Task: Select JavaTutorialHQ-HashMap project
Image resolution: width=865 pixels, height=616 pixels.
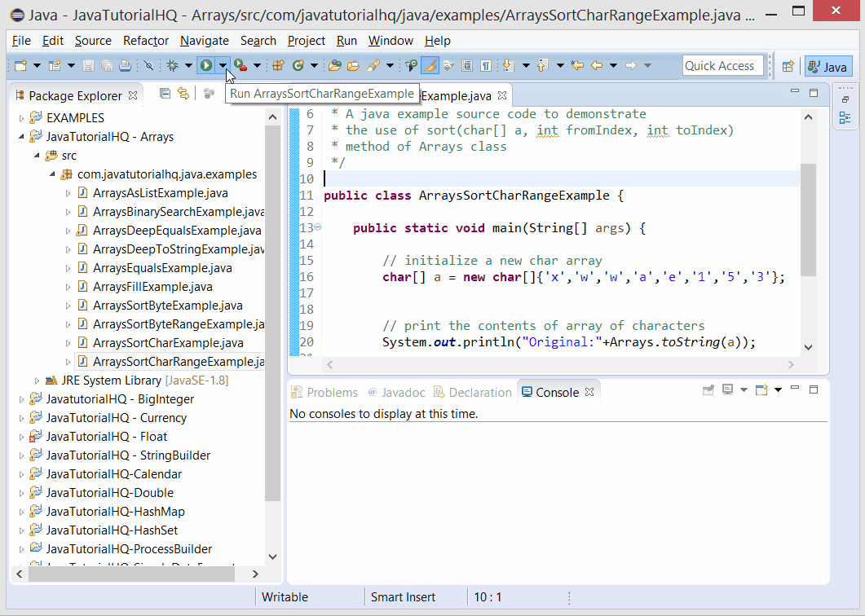Action: [115, 512]
